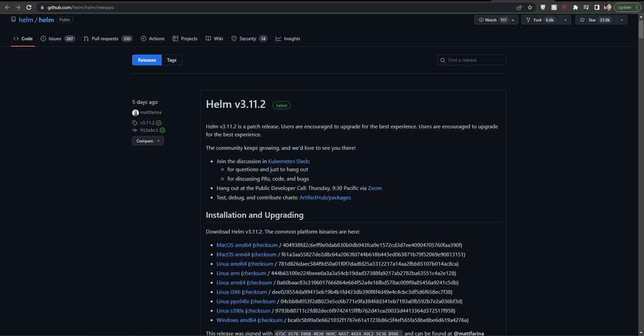
Task: Click the share page icon in address bar
Action: pyautogui.click(x=519, y=8)
